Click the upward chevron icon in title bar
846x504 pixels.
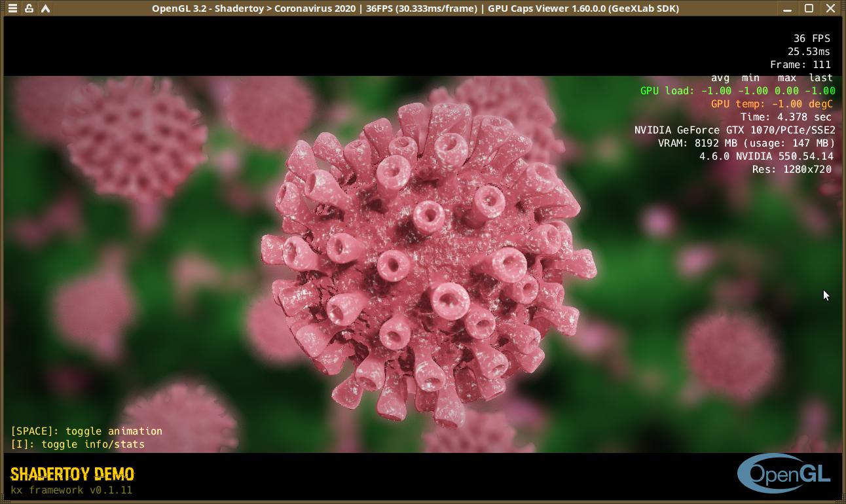(45, 9)
